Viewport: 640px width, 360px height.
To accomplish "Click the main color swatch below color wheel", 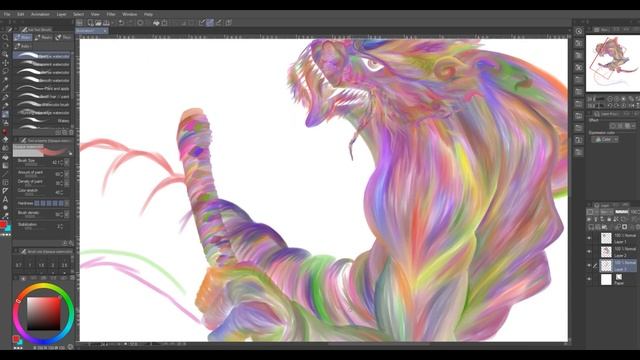I will pos(16,338).
